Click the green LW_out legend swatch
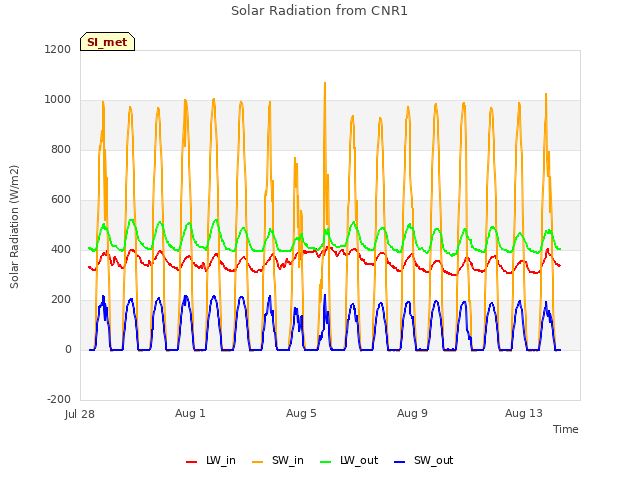Screen dimensions: 640x480 point(326,462)
